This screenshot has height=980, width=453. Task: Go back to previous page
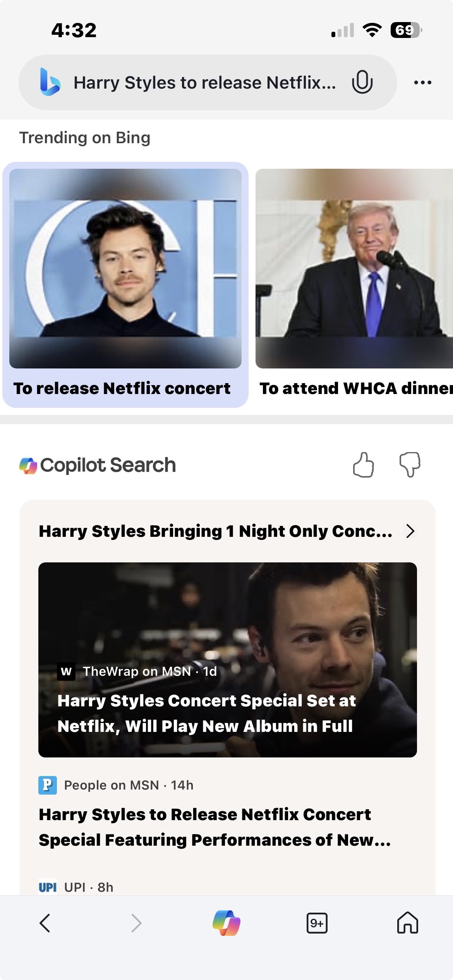point(45,923)
